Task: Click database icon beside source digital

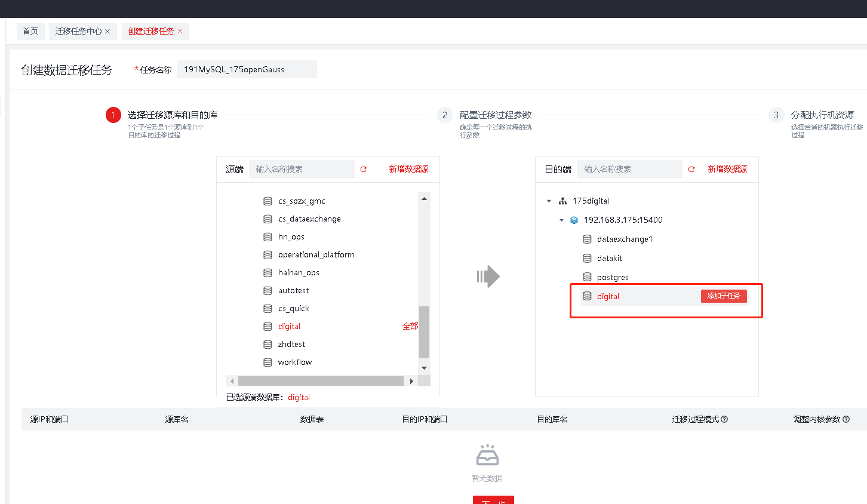Action: (268, 327)
